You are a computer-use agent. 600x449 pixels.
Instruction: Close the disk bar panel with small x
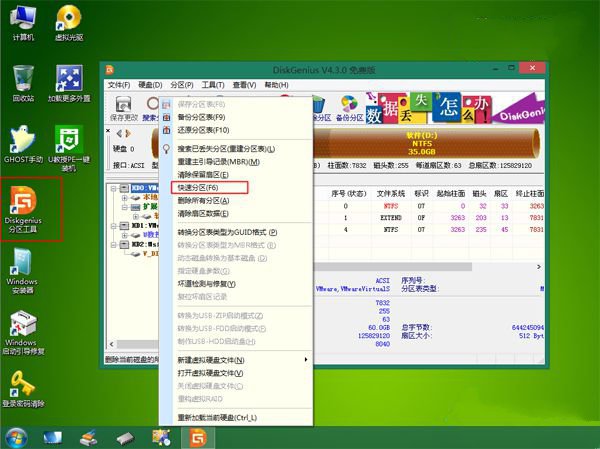[108, 131]
